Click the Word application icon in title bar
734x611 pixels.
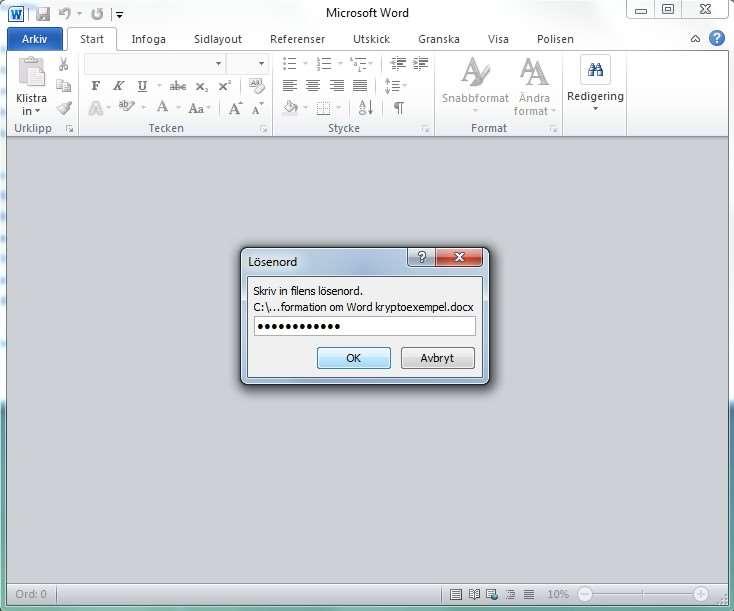tap(16, 14)
